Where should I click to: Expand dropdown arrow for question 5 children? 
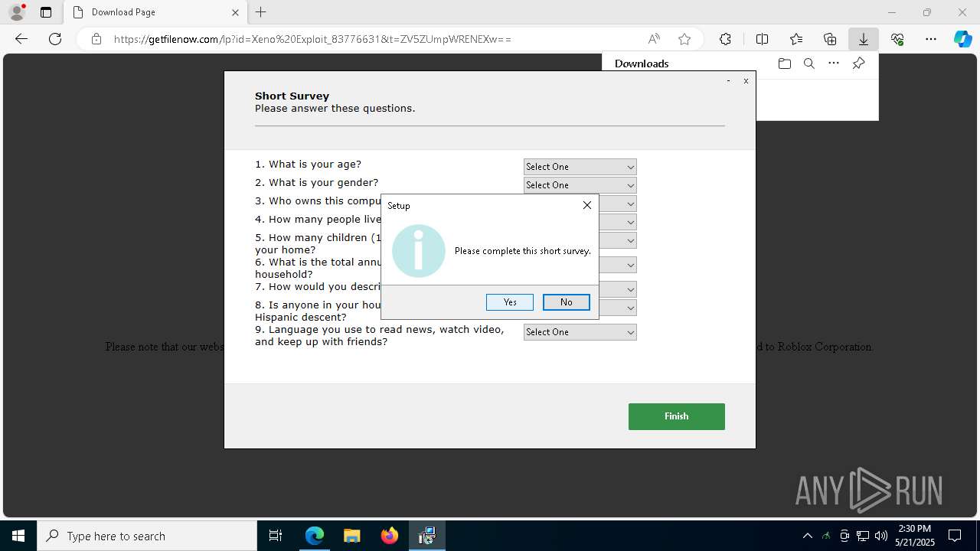click(630, 240)
